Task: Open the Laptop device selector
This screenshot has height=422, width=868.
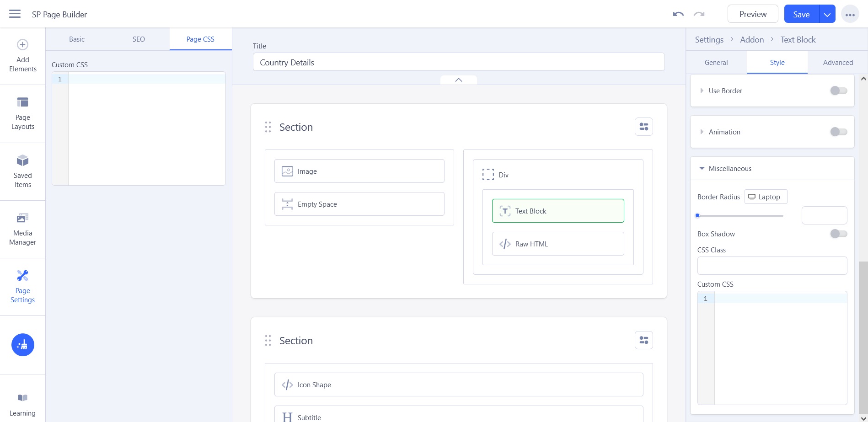Action: click(x=766, y=197)
